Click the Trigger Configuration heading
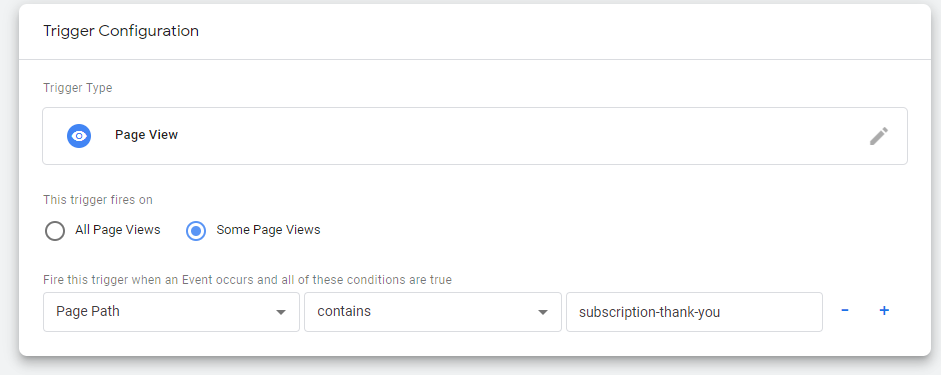The image size is (941, 375). [121, 31]
